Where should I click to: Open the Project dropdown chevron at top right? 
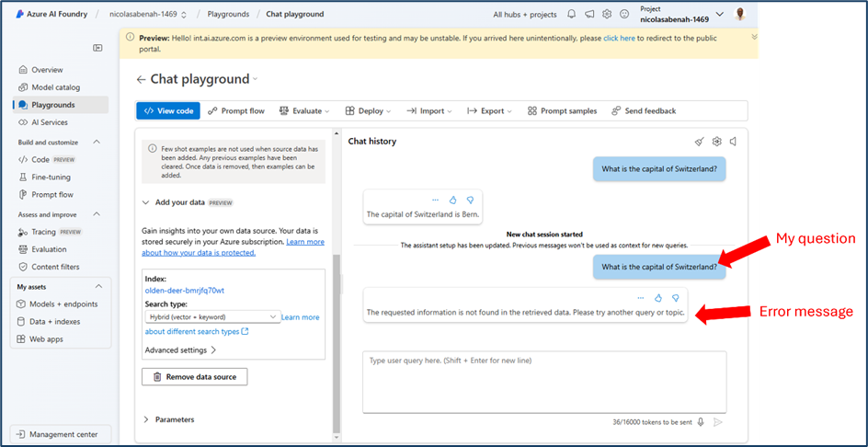720,15
